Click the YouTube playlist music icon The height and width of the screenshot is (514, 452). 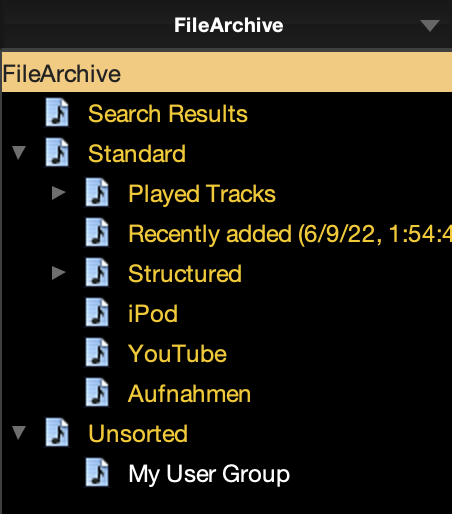[x=97, y=353]
